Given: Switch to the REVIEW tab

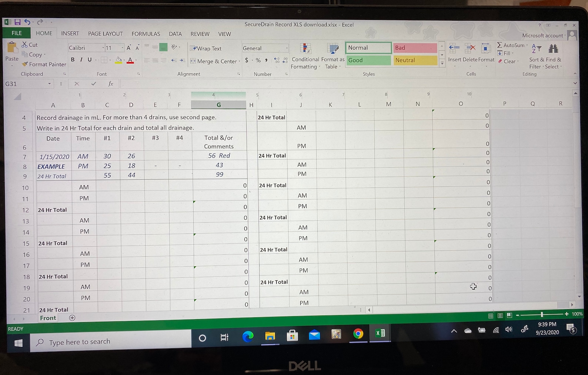Looking at the screenshot, I should pyautogui.click(x=200, y=34).
